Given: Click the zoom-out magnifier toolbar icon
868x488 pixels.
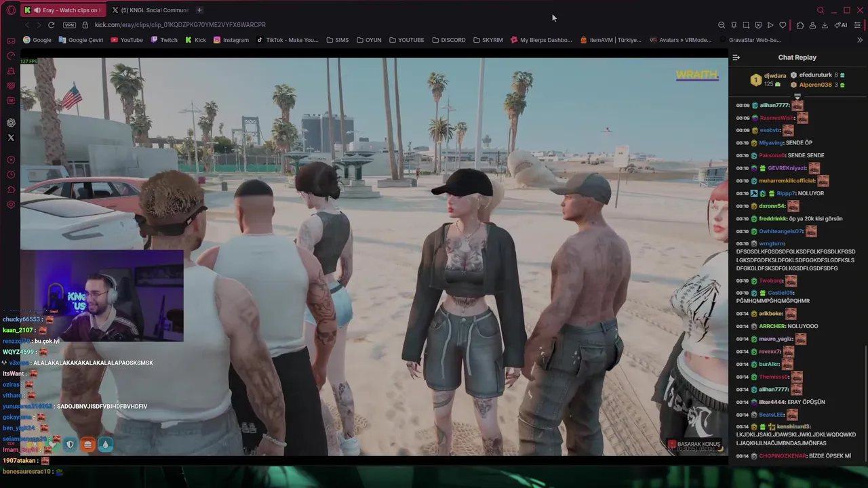Looking at the screenshot, I should [722, 25].
